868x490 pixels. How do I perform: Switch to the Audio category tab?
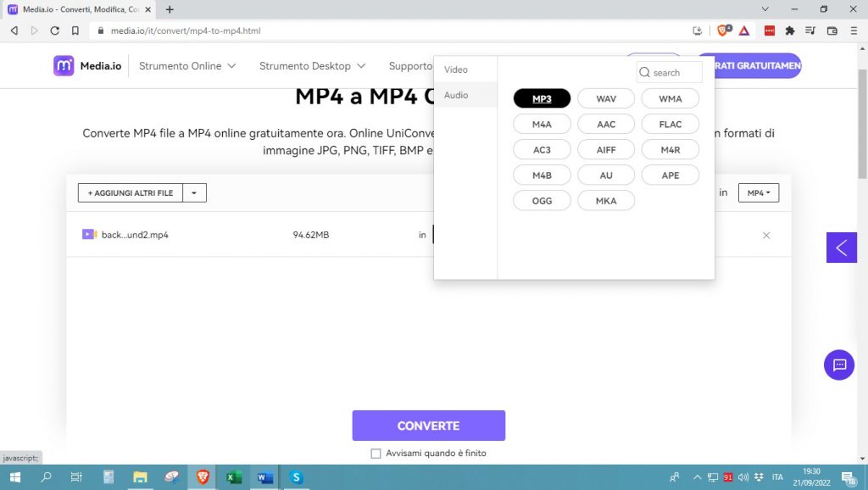tap(455, 95)
